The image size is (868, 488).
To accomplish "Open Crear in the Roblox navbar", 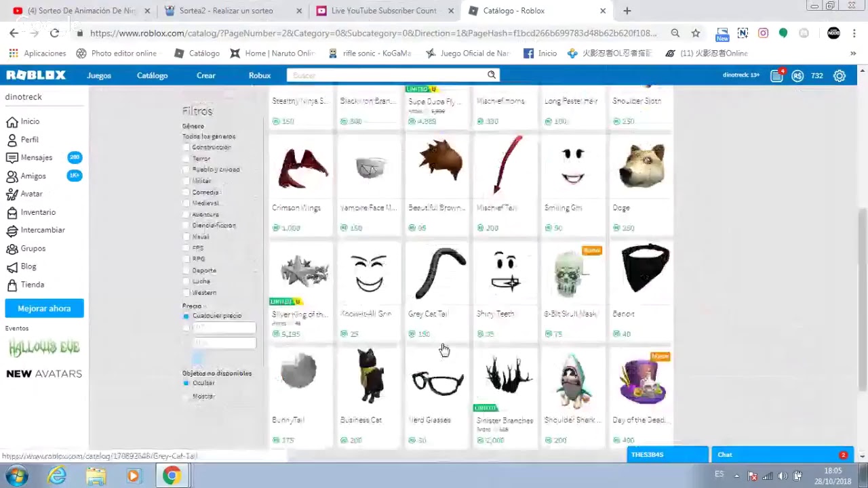I will click(206, 75).
